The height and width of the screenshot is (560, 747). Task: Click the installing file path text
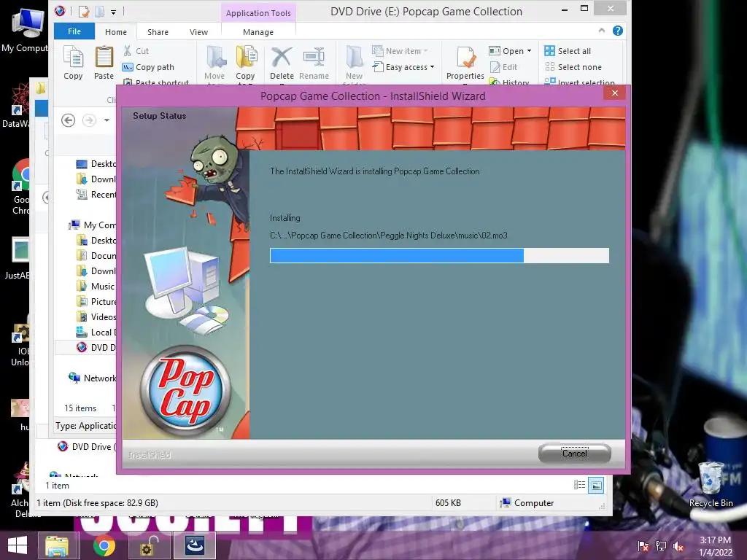(389, 236)
